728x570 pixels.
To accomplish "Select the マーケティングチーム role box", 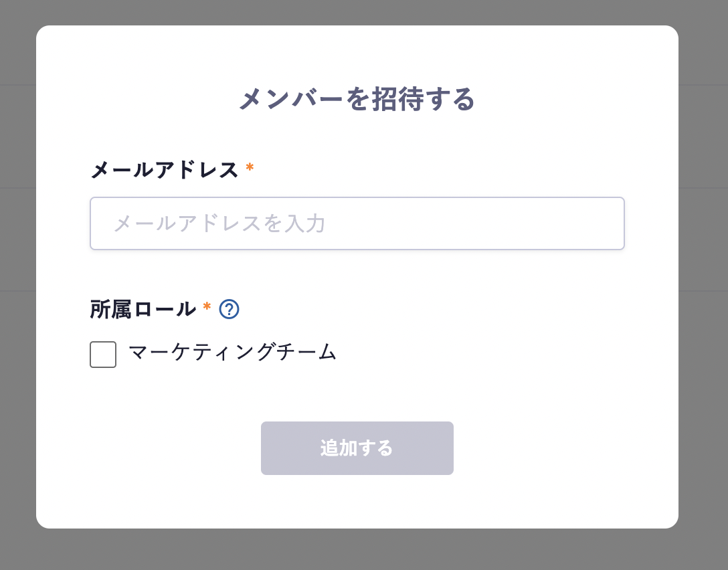I will click(x=103, y=355).
